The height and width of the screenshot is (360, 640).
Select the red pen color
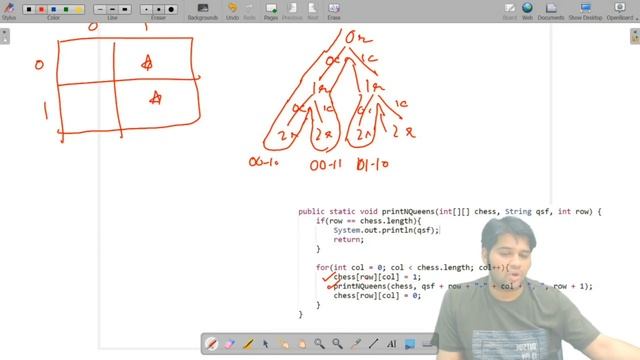41,9
